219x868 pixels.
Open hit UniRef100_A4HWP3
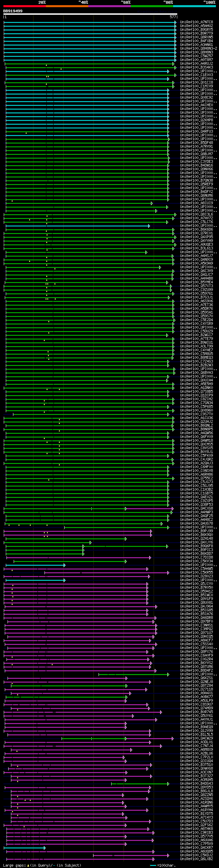[x=196, y=512]
